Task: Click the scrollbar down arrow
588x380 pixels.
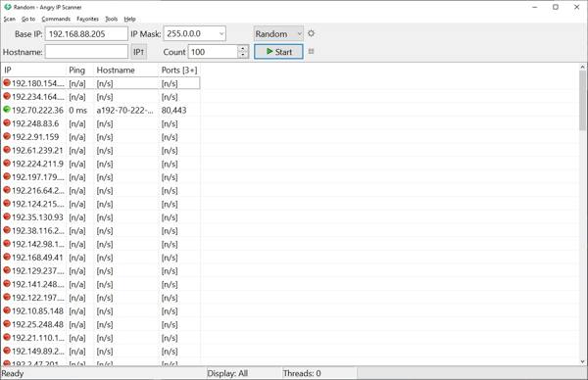Action: pyautogui.click(x=582, y=361)
